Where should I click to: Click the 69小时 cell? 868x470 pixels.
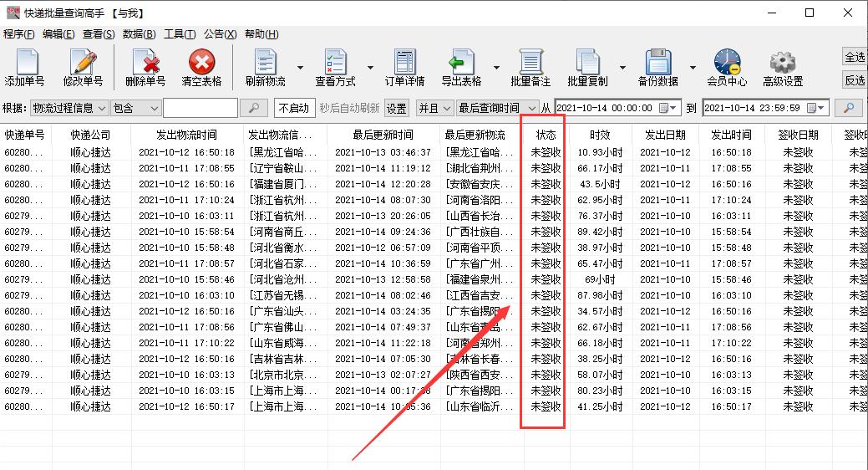point(600,279)
